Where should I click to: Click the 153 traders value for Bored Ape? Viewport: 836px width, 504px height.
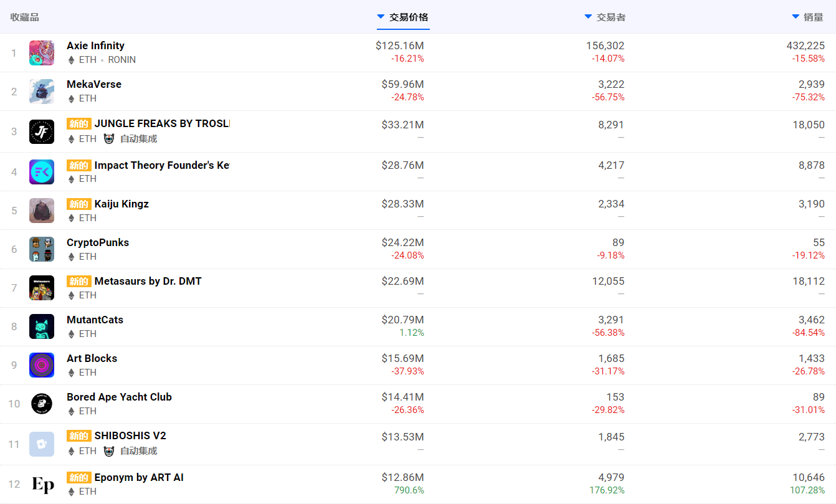pyautogui.click(x=615, y=397)
